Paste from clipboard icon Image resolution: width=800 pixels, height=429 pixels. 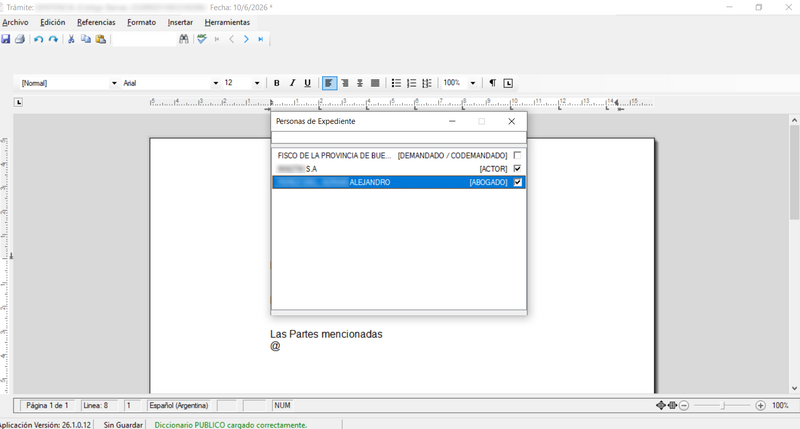(101, 39)
